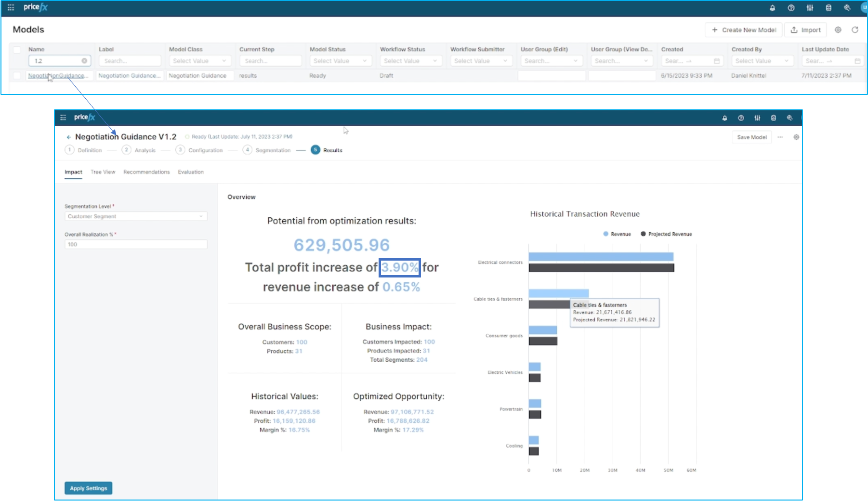Click back arrow beside Negotiation Guidance V1.2
The image size is (868, 501).
point(68,137)
